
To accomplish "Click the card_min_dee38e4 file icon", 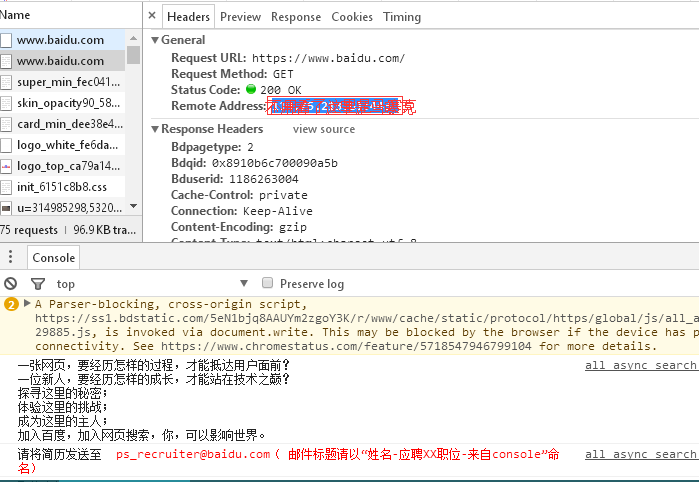I will click(x=6, y=124).
